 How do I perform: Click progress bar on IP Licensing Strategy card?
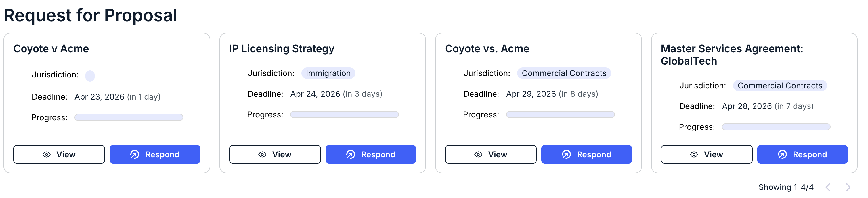tap(344, 114)
